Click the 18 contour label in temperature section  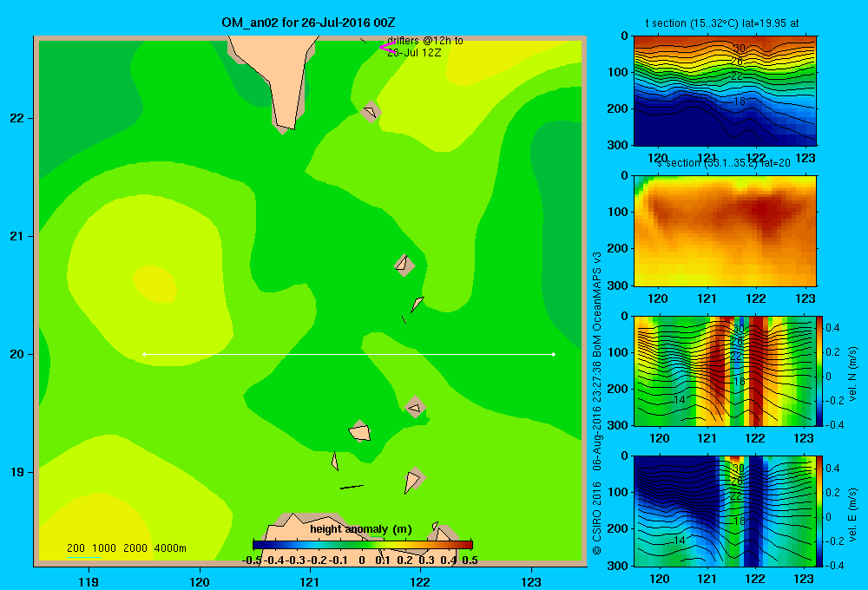tap(739, 102)
